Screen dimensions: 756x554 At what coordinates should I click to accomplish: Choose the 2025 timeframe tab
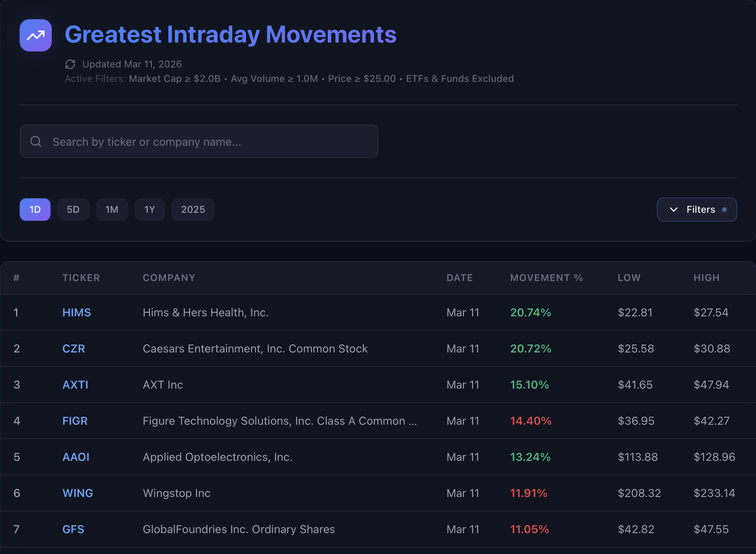193,210
